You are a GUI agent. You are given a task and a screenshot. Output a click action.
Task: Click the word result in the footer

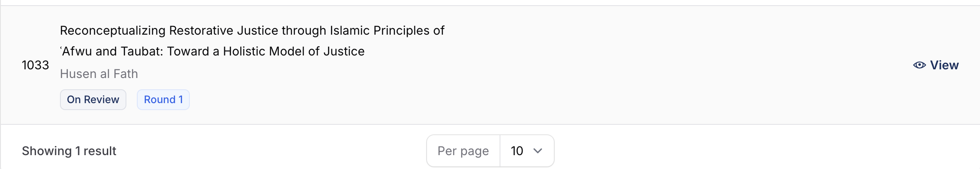click(x=100, y=151)
